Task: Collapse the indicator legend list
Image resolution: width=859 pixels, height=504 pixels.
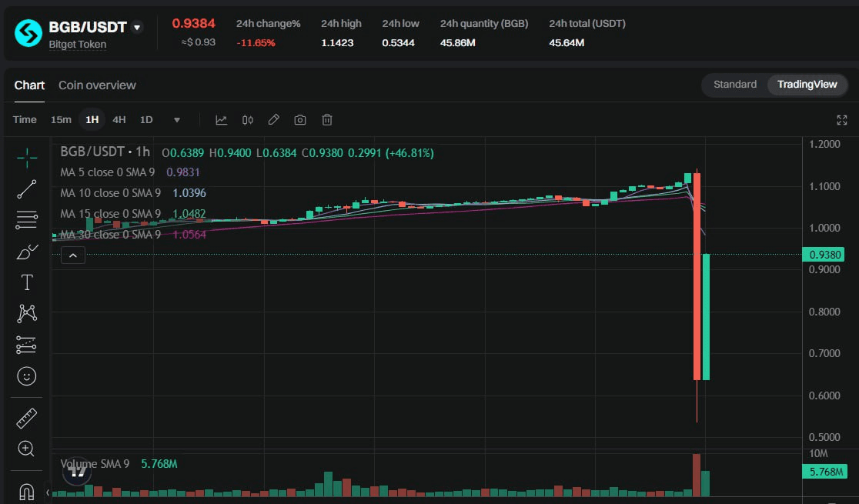Action: tap(73, 255)
